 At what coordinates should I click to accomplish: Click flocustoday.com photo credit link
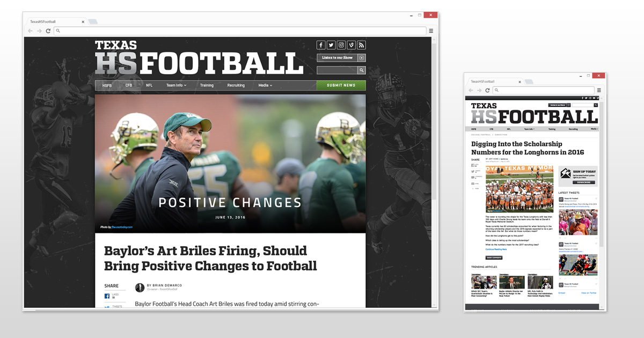tap(122, 227)
